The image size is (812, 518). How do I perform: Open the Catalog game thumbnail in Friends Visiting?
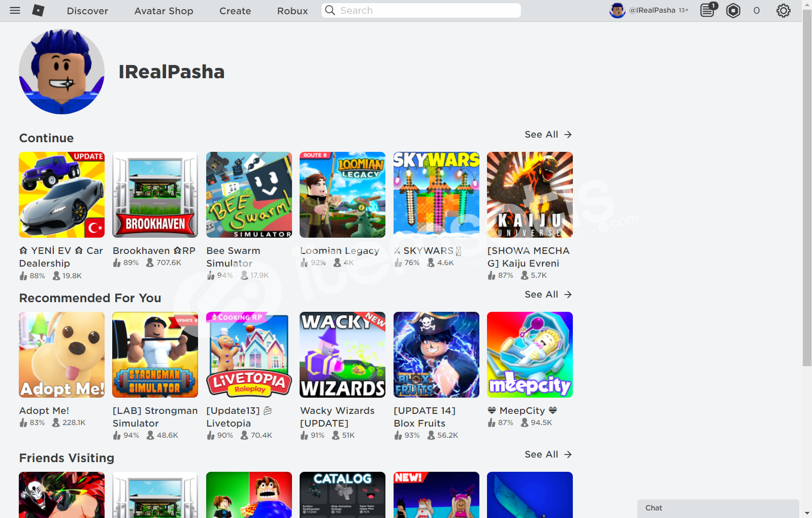(x=343, y=495)
